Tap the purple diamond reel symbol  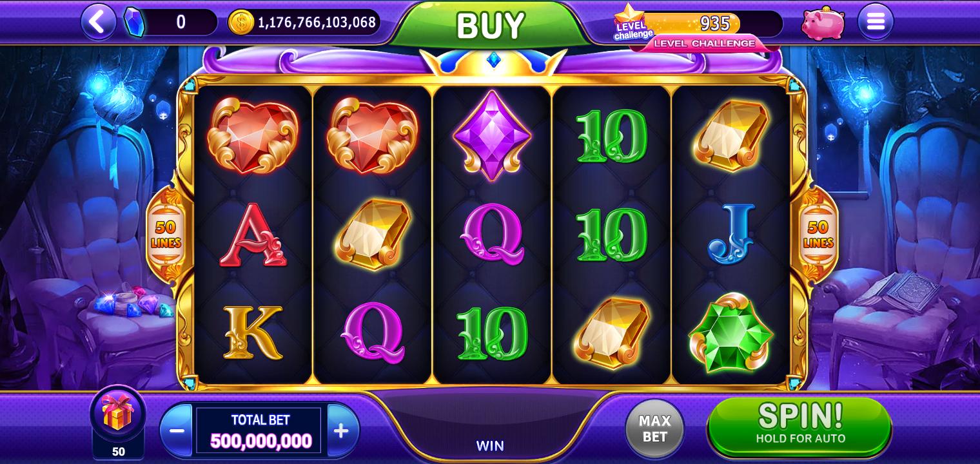coord(492,135)
